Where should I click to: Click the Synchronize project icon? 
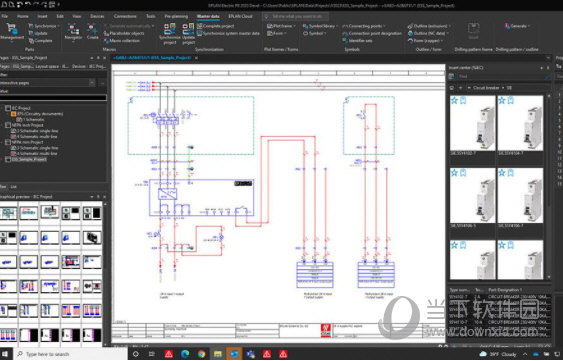click(169, 29)
